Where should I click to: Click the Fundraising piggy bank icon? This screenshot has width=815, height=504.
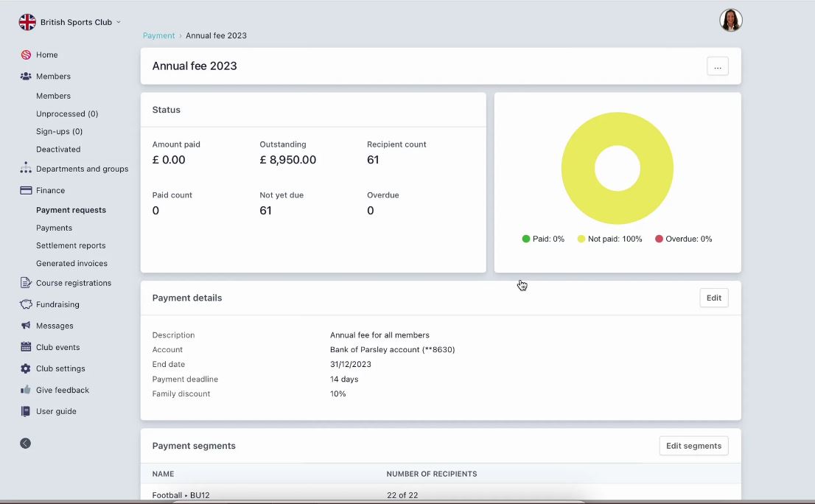click(x=24, y=304)
